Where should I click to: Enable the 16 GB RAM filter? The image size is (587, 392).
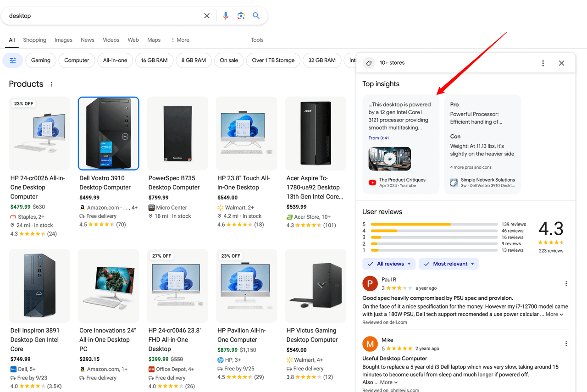(155, 61)
